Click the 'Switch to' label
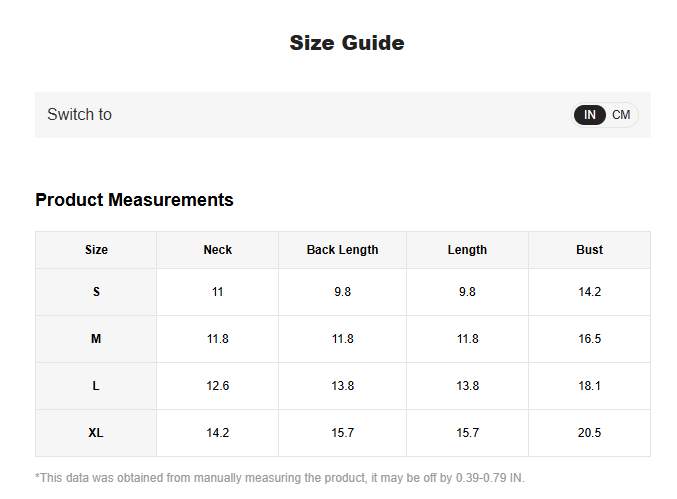The image size is (677, 499). (x=80, y=115)
